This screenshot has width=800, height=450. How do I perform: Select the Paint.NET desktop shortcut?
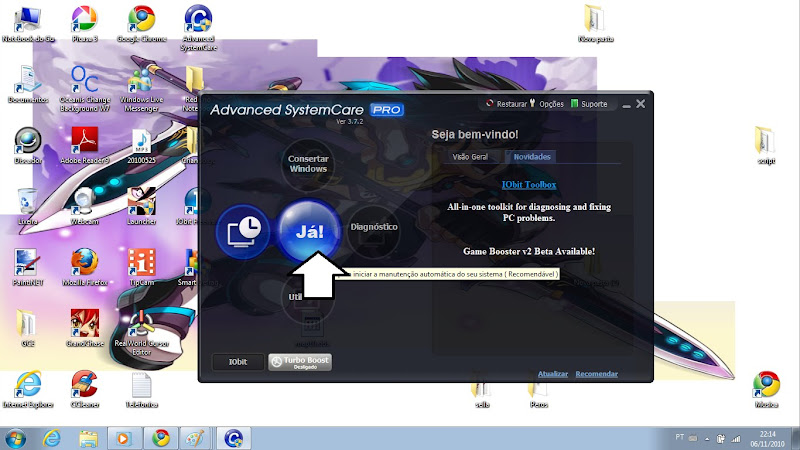[28, 267]
